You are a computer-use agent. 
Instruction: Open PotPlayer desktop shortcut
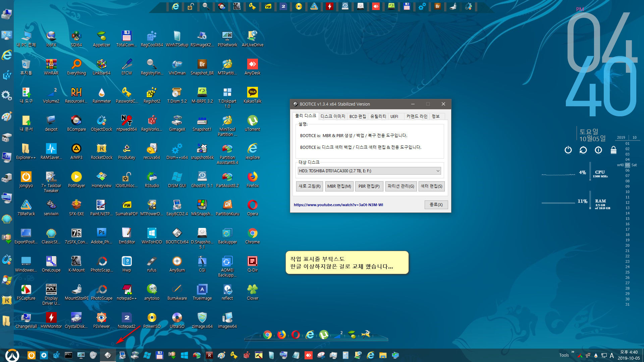point(76,179)
